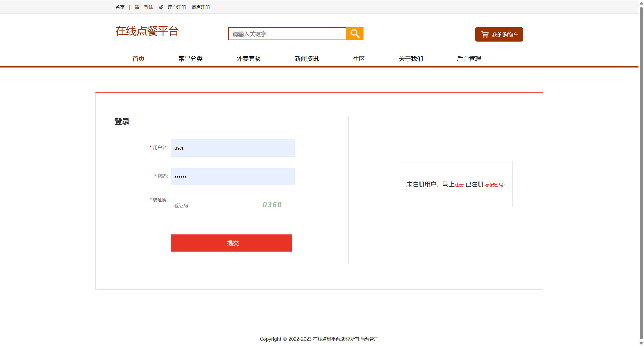644x346 pixels.
Task: Select 首页 in the main navigation
Action: pyautogui.click(x=138, y=59)
